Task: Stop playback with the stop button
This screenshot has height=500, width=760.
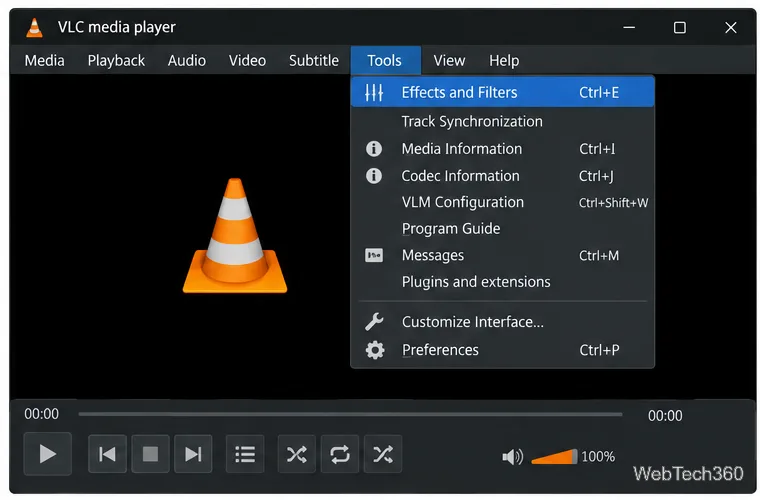Action: point(150,454)
